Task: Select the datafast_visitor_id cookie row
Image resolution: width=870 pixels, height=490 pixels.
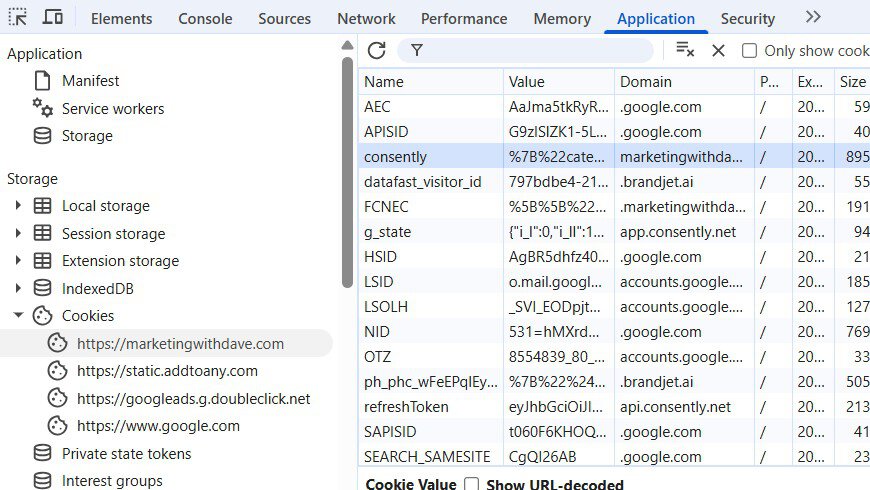Action: click(614, 181)
